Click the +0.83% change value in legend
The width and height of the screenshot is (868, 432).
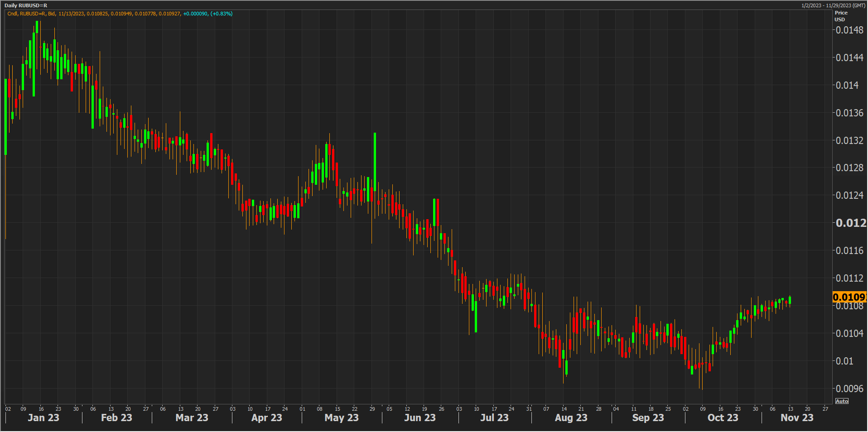[x=222, y=14]
